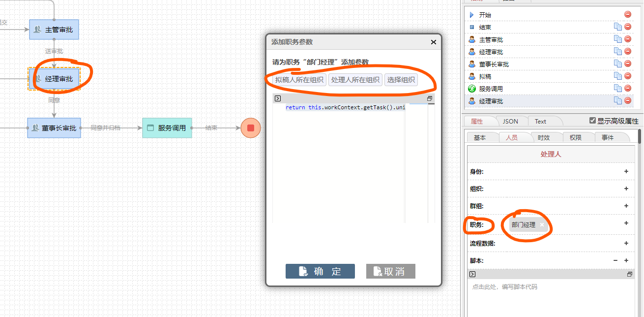Choose 处理人所在组织 parameter option
Viewport: 644px width, 317px height.
click(x=355, y=80)
